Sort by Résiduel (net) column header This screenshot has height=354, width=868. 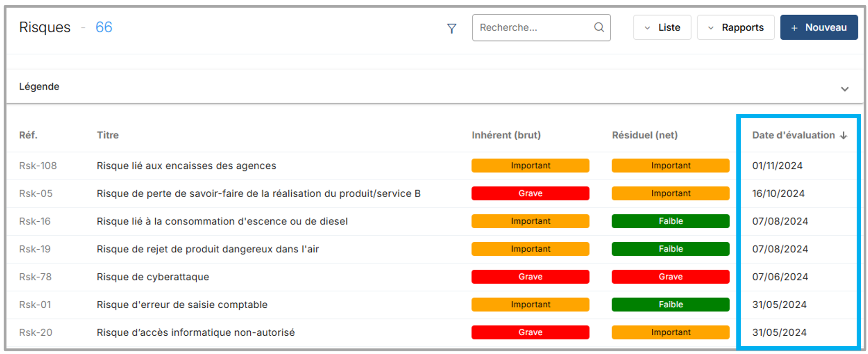point(644,135)
